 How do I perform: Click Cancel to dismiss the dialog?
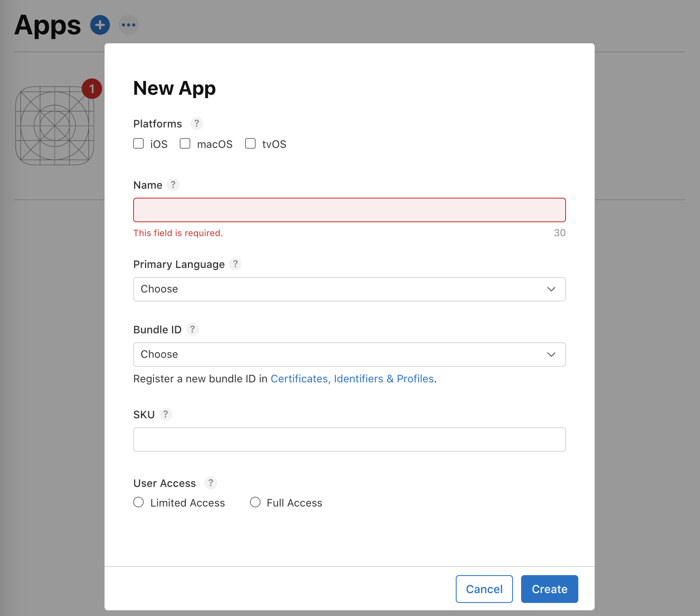tap(484, 589)
